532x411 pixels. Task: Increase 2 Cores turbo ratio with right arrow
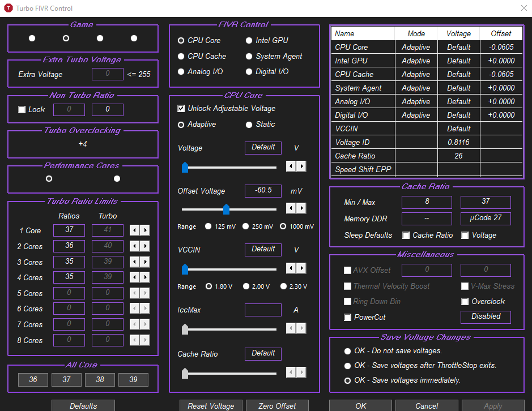coord(145,246)
